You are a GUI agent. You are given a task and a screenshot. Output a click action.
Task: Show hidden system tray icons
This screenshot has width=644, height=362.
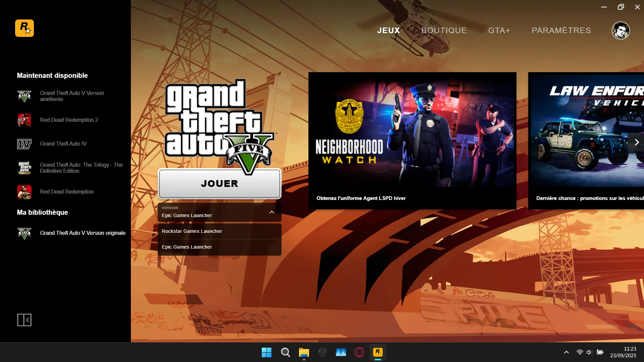coord(566,352)
